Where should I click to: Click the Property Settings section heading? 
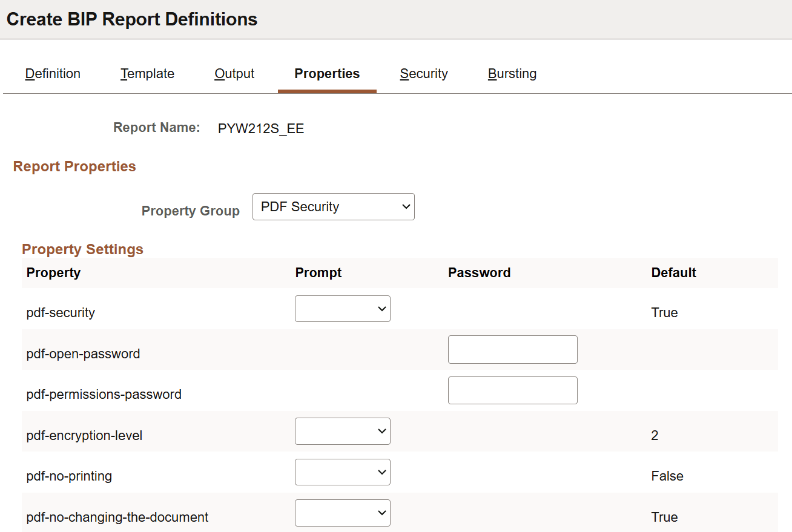coord(82,249)
